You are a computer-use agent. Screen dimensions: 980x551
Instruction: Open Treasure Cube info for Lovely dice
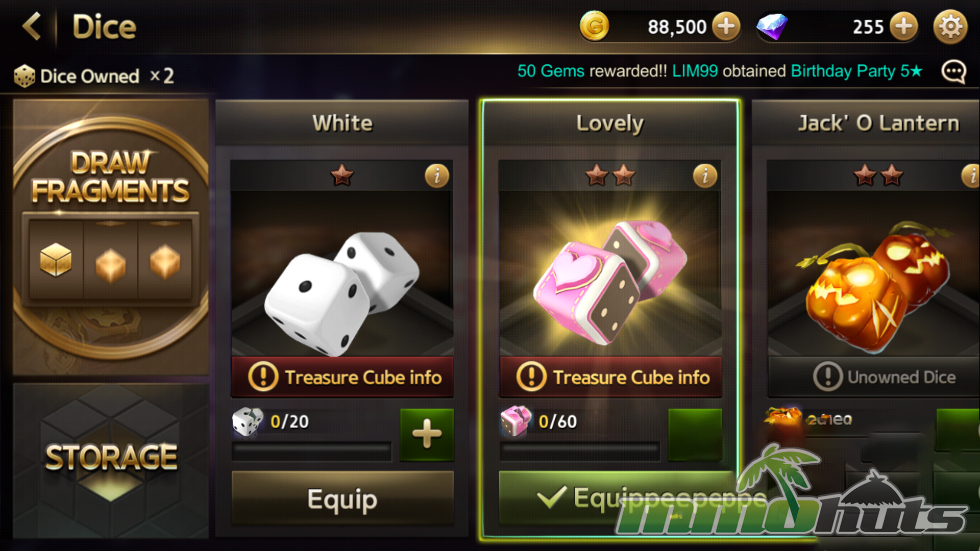610,377
